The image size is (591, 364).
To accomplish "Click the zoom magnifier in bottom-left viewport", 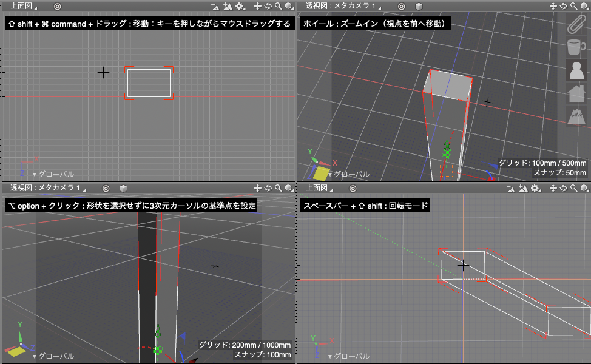I will (278, 188).
